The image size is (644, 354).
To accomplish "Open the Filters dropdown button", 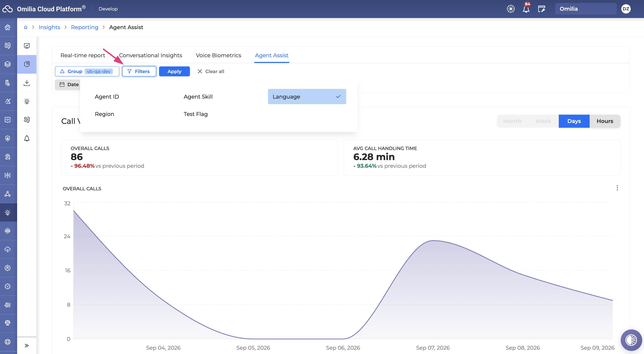I will coord(139,71).
